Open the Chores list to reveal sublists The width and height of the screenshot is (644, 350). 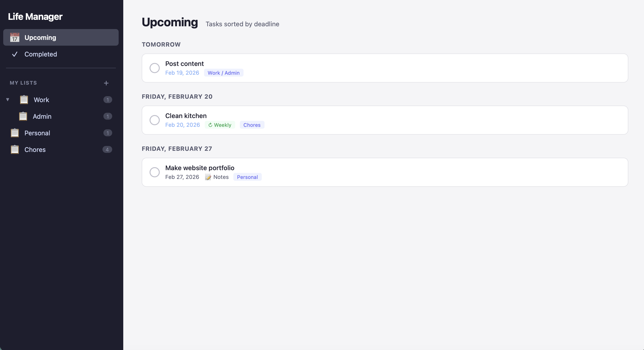[x=35, y=150]
